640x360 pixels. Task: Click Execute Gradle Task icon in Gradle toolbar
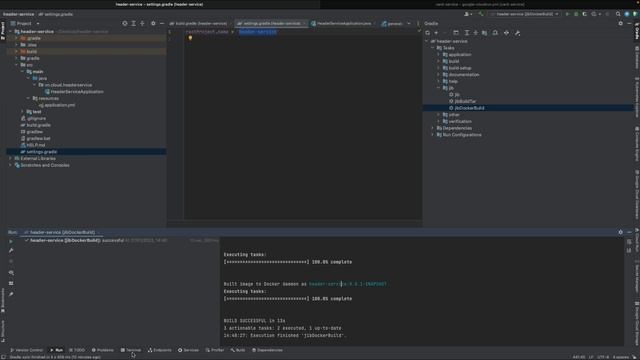456,33
